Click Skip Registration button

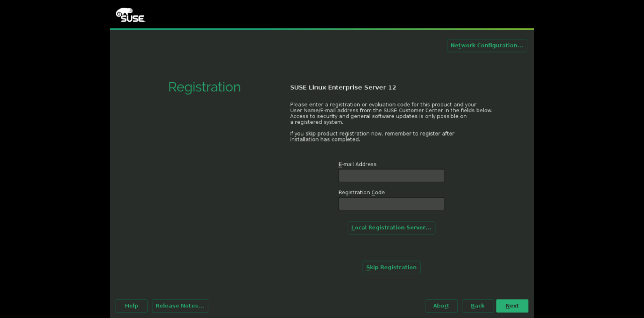click(x=391, y=267)
